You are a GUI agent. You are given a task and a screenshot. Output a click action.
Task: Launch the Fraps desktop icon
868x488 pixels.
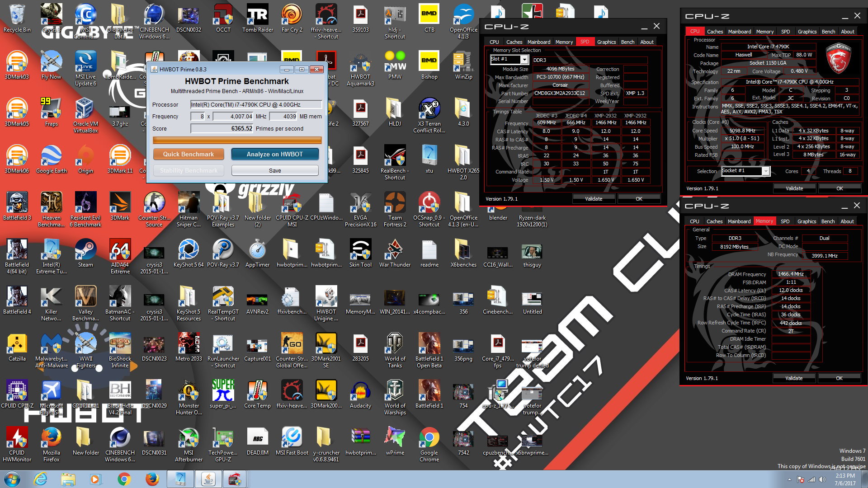pos(51,112)
